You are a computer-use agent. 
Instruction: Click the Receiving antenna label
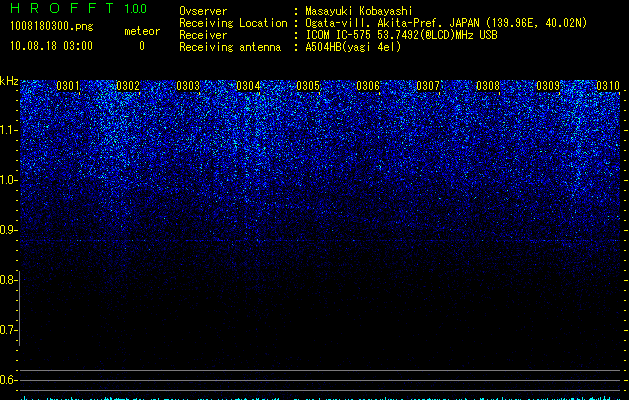pos(230,47)
